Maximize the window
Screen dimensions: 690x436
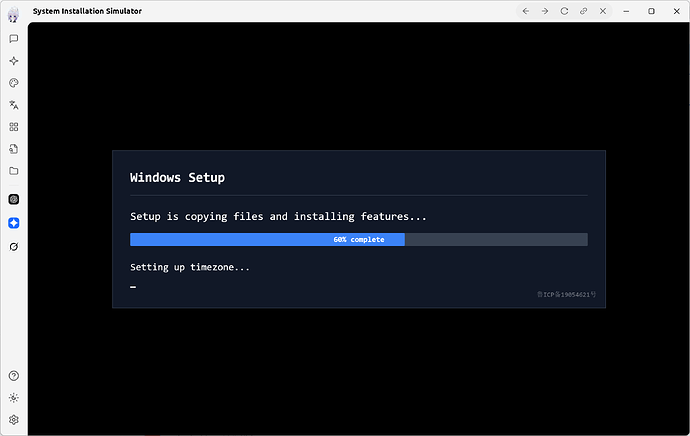[651, 11]
